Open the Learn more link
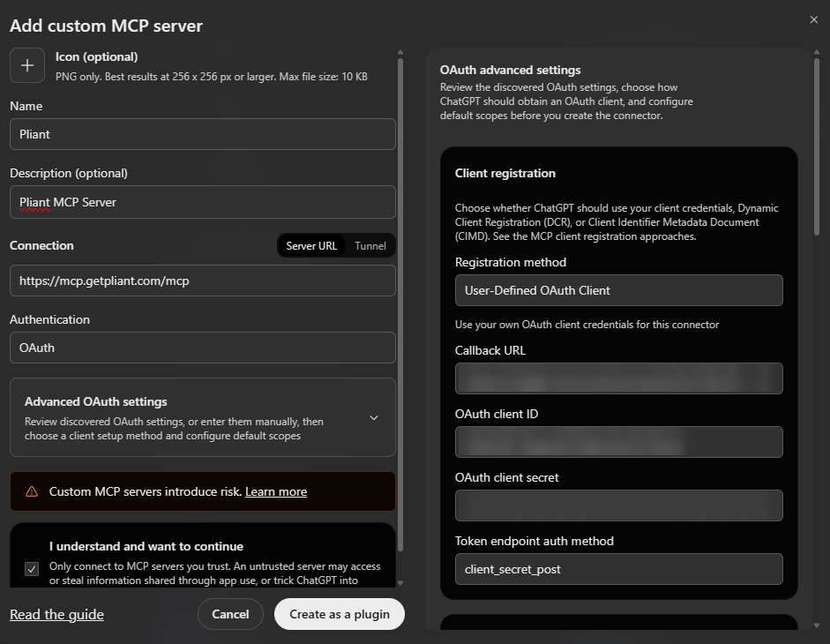The image size is (830, 644). click(x=276, y=491)
